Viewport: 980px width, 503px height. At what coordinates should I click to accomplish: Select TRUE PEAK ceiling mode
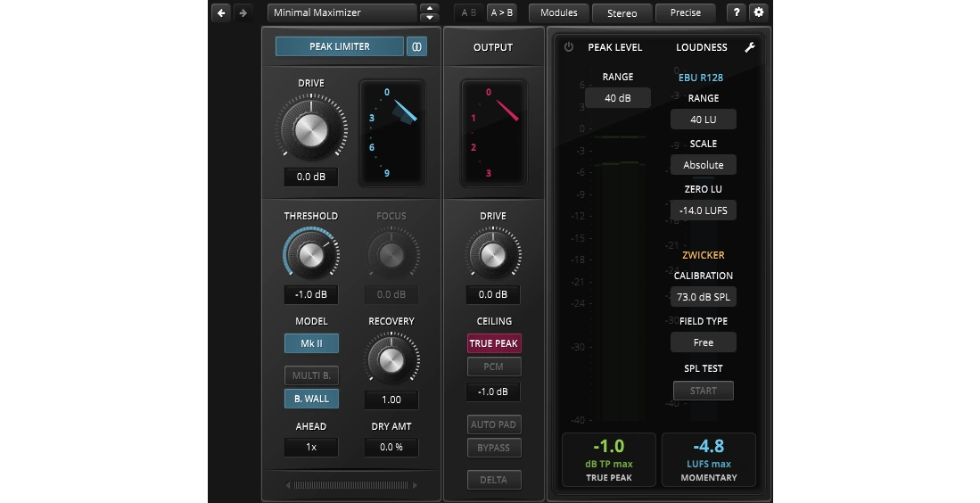click(494, 343)
